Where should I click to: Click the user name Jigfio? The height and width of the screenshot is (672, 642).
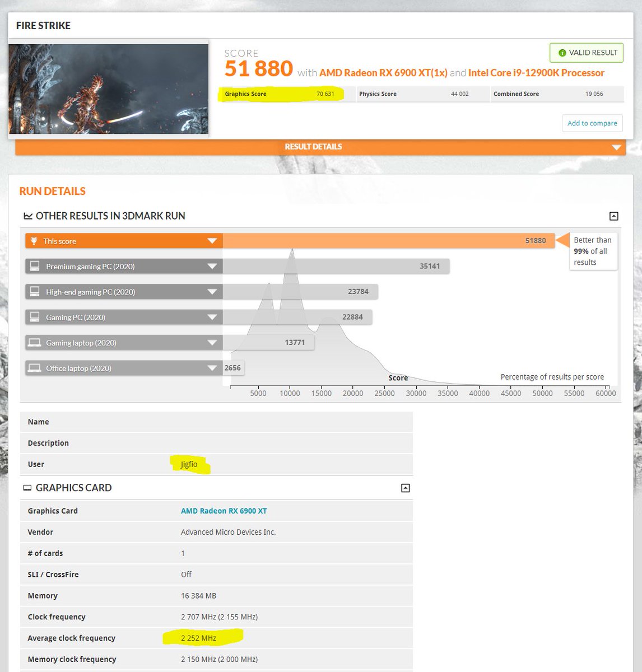(x=189, y=464)
